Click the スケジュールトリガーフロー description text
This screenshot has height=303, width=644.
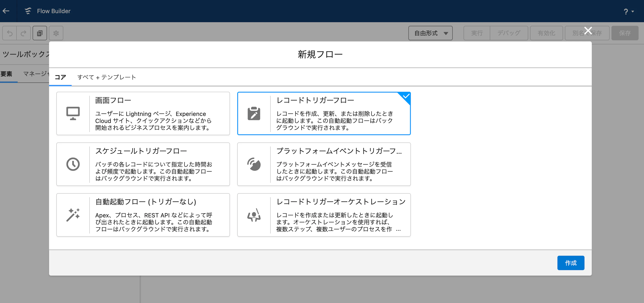tap(154, 171)
